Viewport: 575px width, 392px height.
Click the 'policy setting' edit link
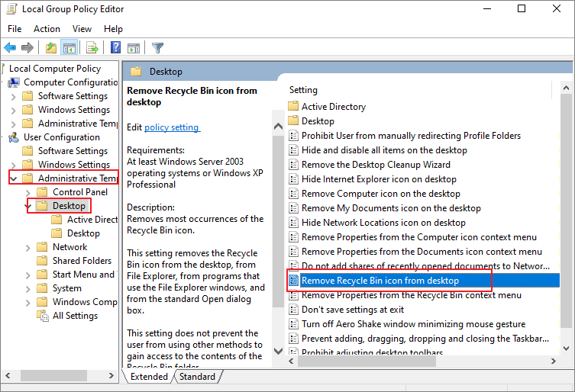tap(172, 127)
